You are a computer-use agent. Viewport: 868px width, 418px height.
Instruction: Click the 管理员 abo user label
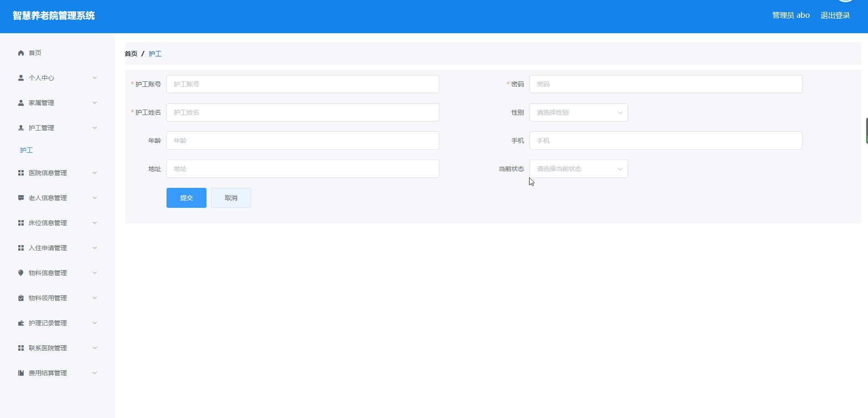(x=791, y=15)
